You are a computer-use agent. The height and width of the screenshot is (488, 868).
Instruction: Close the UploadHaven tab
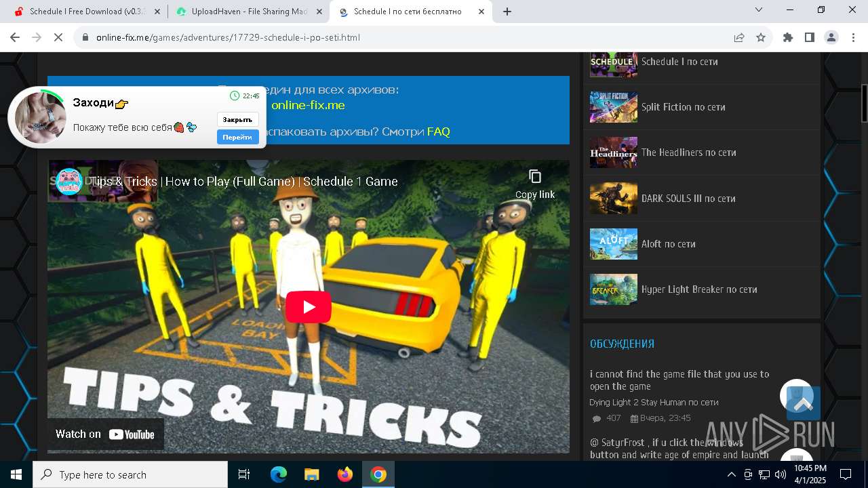coord(319,12)
